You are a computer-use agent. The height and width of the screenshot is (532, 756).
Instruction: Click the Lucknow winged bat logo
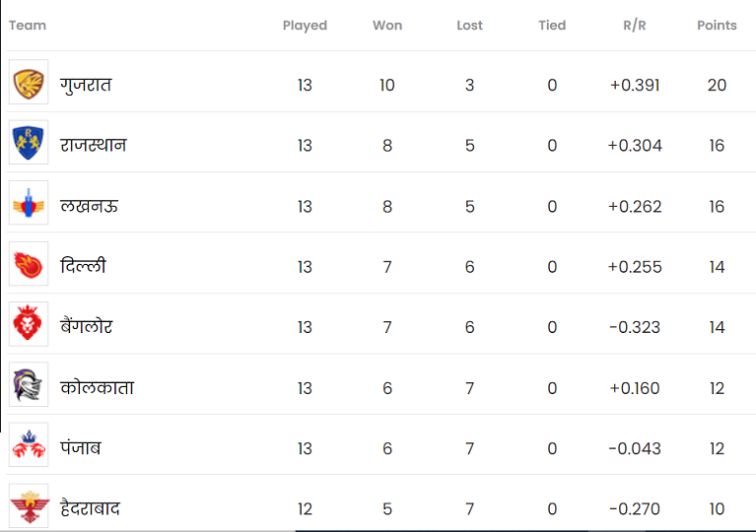pos(29,203)
